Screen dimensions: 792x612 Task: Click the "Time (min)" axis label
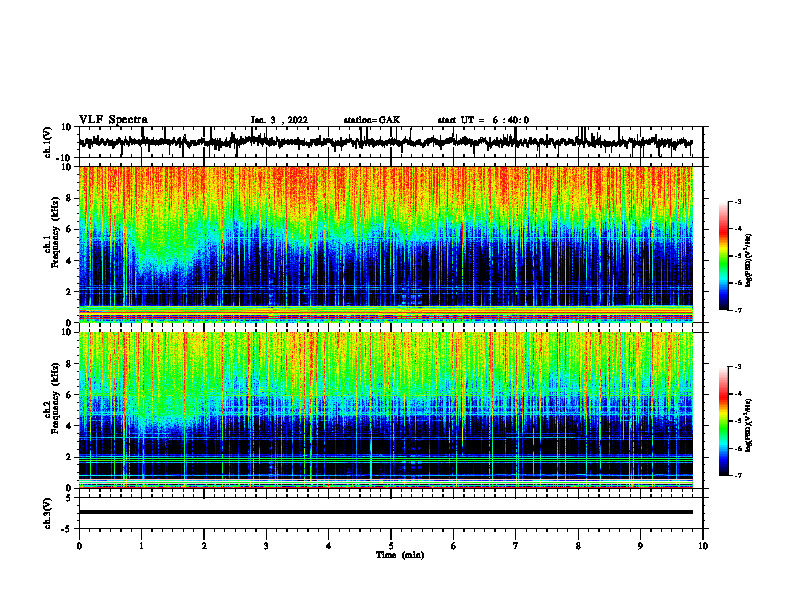(400, 555)
